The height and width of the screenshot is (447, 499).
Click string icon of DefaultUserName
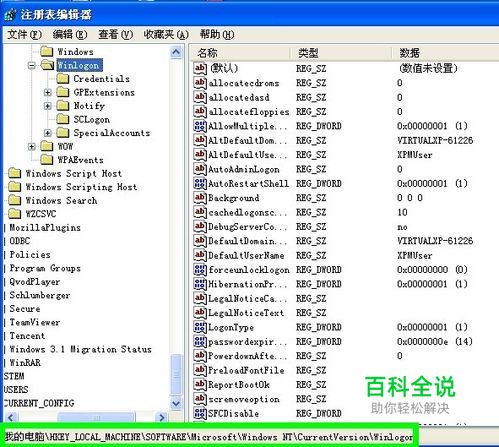tap(200, 255)
